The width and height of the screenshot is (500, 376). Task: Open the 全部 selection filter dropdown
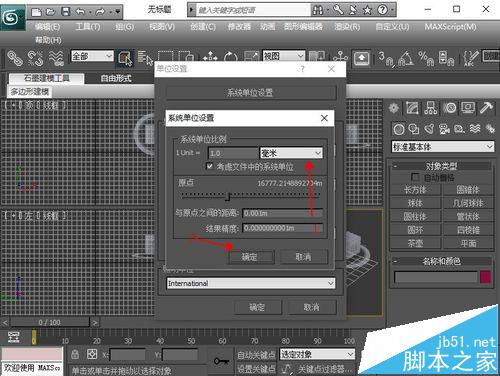[x=92, y=56]
